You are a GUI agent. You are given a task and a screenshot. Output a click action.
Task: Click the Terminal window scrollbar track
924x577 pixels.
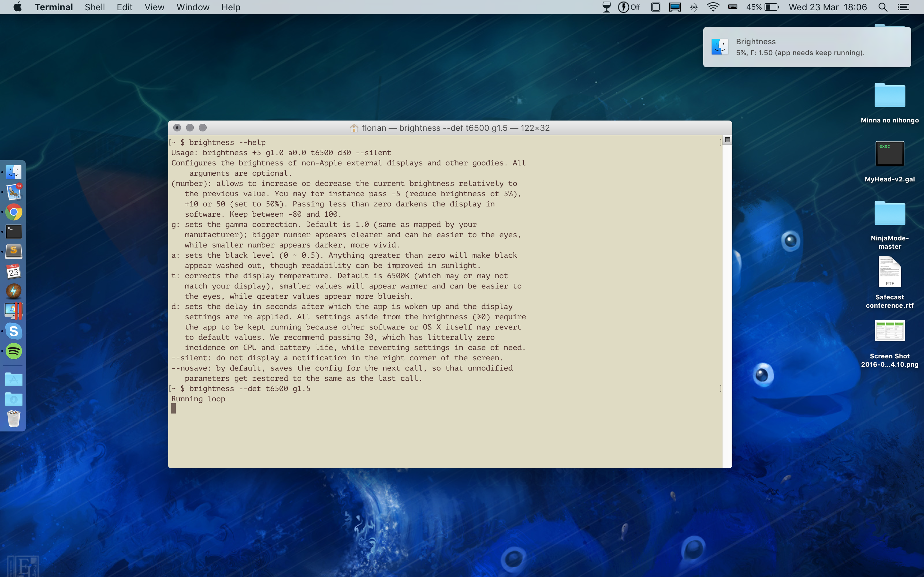(727, 305)
